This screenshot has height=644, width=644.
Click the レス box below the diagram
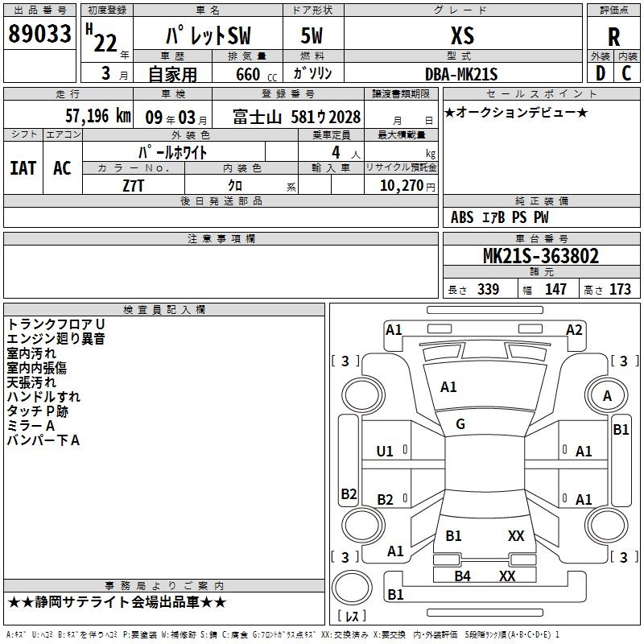pyautogui.click(x=356, y=616)
